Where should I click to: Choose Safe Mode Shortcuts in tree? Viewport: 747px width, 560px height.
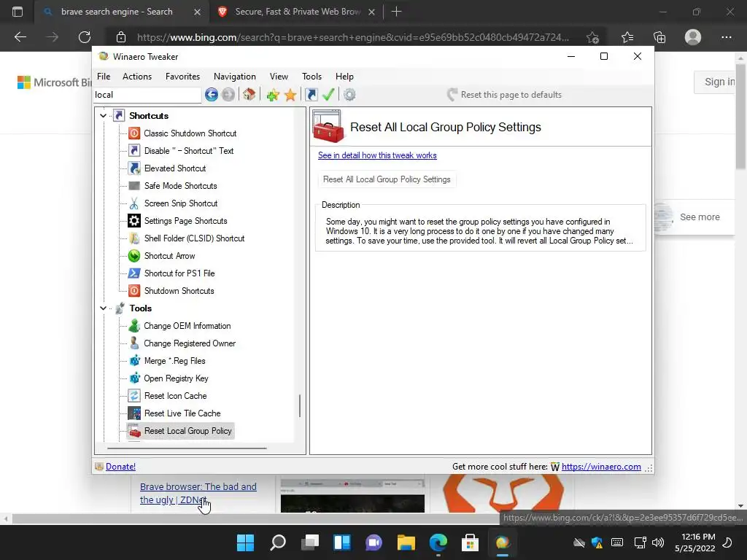181,186
